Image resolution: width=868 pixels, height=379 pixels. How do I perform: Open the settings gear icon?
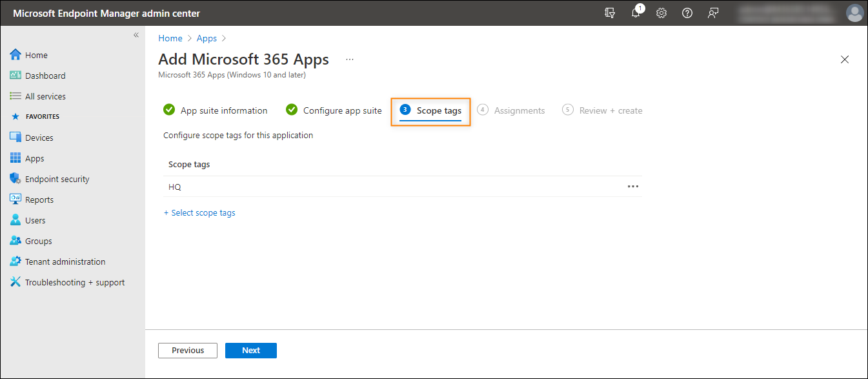661,13
